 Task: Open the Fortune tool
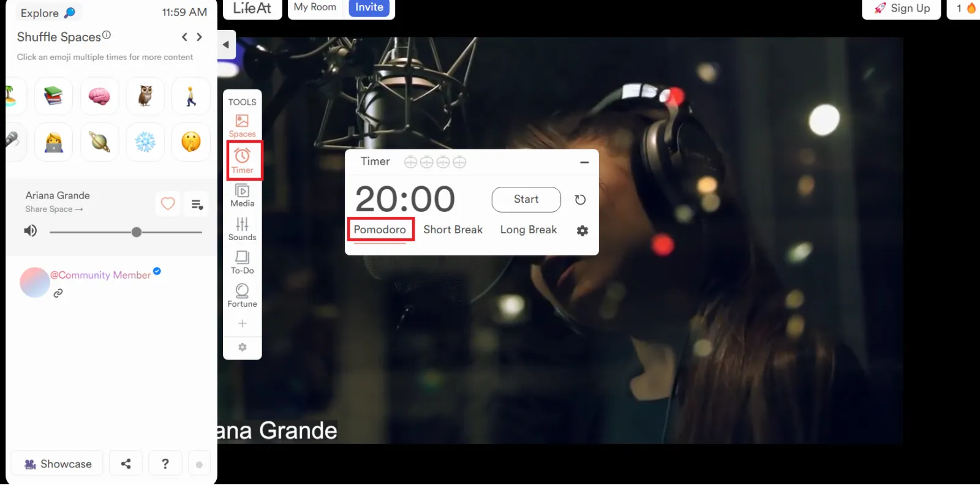pos(242,295)
